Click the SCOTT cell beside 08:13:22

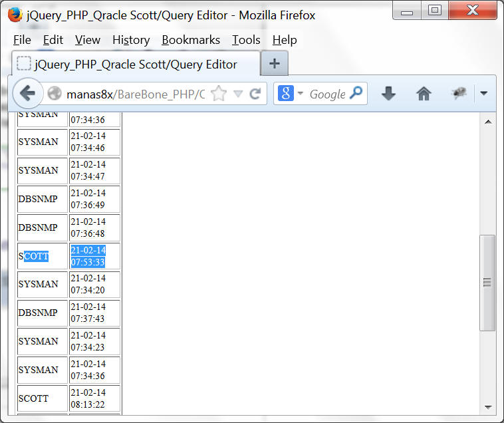pos(43,398)
